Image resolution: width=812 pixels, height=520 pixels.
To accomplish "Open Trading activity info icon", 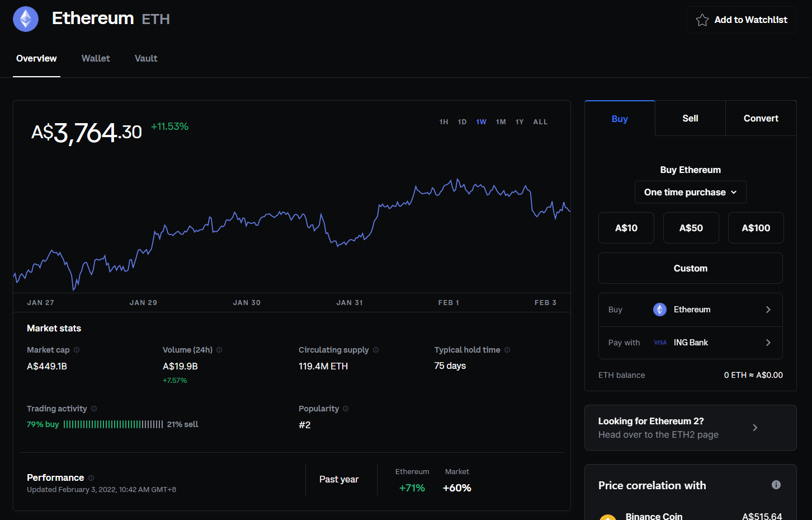I will tap(94, 409).
